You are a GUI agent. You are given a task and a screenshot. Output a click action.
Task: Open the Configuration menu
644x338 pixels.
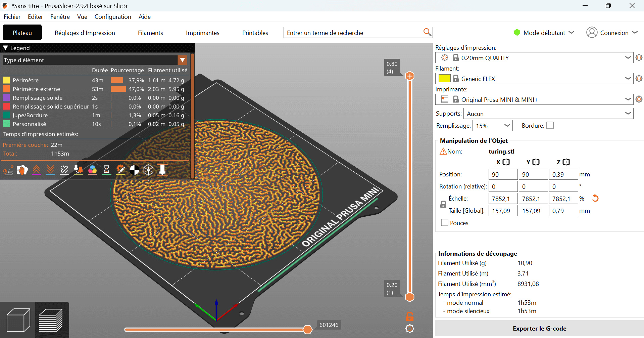[x=113, y=17]
